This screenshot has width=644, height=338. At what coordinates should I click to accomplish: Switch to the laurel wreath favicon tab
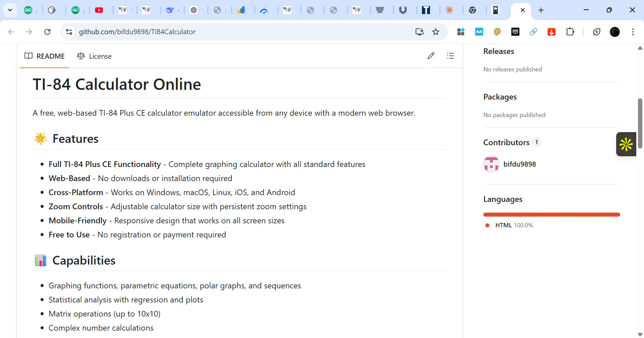(x=403, y=10)
